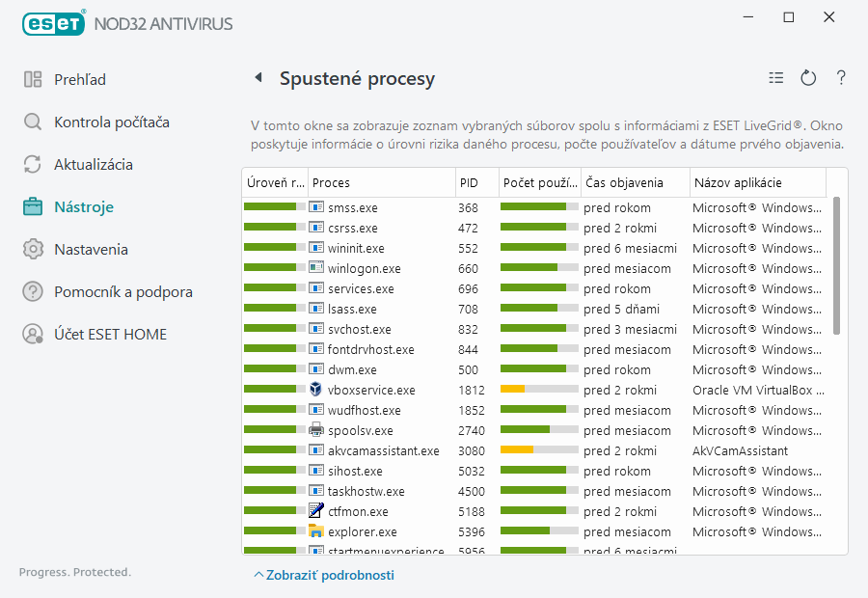The height and width of the screenshot is (598, 868).
Task: Sort by the Proces column header
Action: [381, 182]
